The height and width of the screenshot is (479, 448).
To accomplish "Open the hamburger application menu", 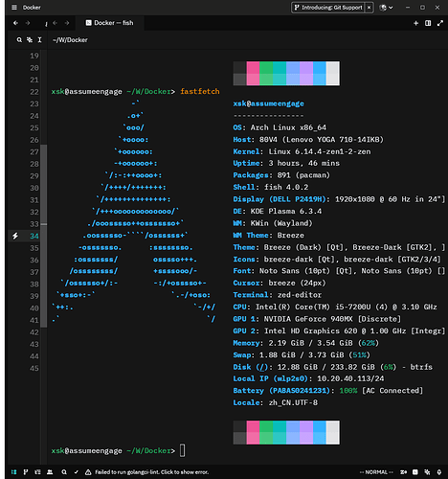I will pyautogui.click(x=14, y=8).
